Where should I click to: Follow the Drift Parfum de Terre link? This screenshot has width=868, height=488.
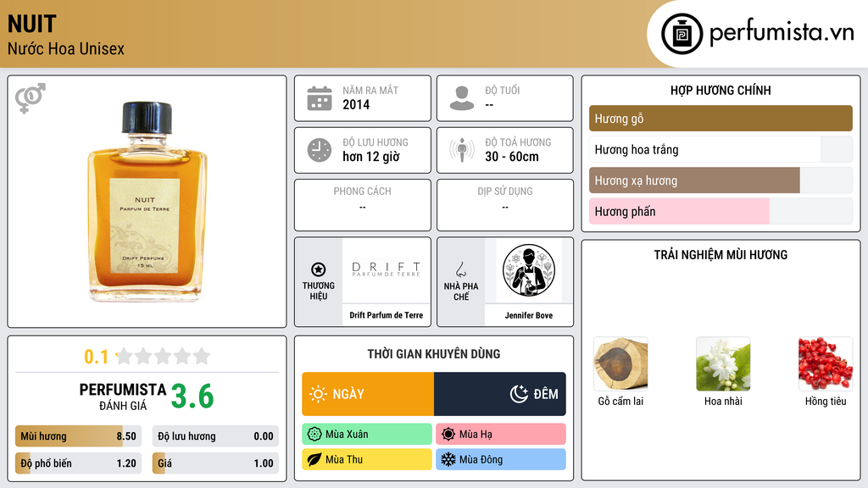coord(387,315)
